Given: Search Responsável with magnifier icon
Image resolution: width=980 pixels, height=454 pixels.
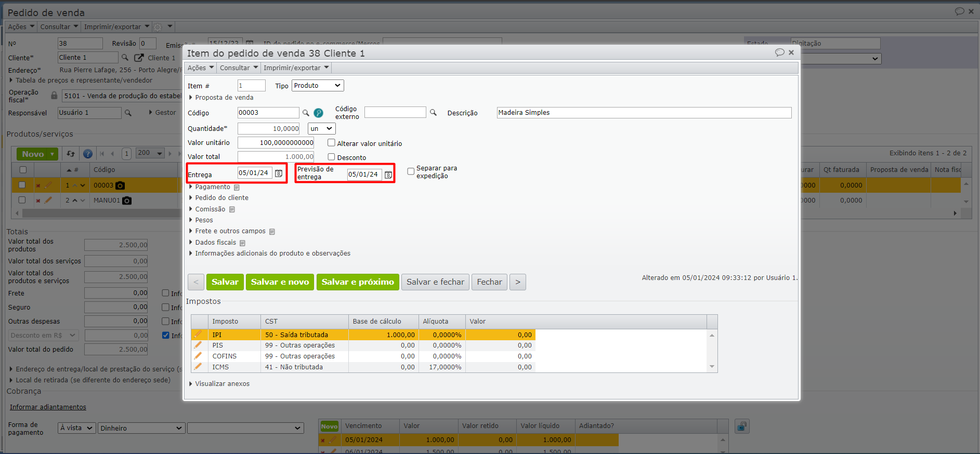Looking at the screenshot, I should (x=128, y=113).
